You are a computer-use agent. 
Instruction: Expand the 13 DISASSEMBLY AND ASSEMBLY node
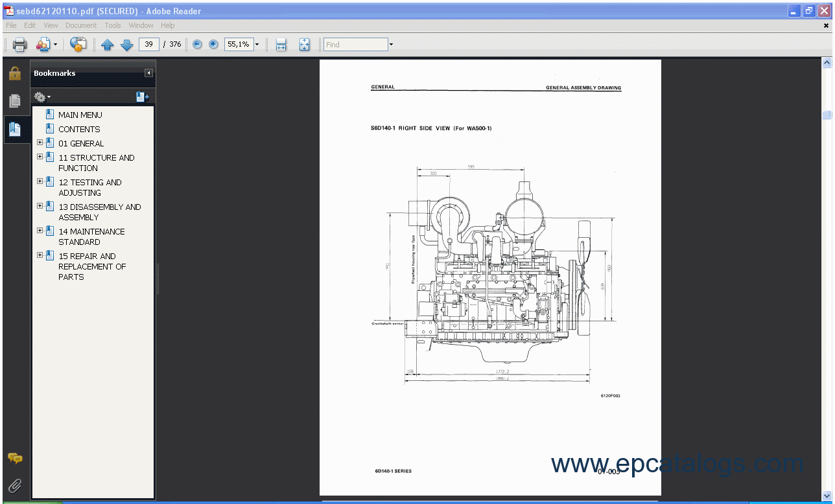tap(40, 206)
